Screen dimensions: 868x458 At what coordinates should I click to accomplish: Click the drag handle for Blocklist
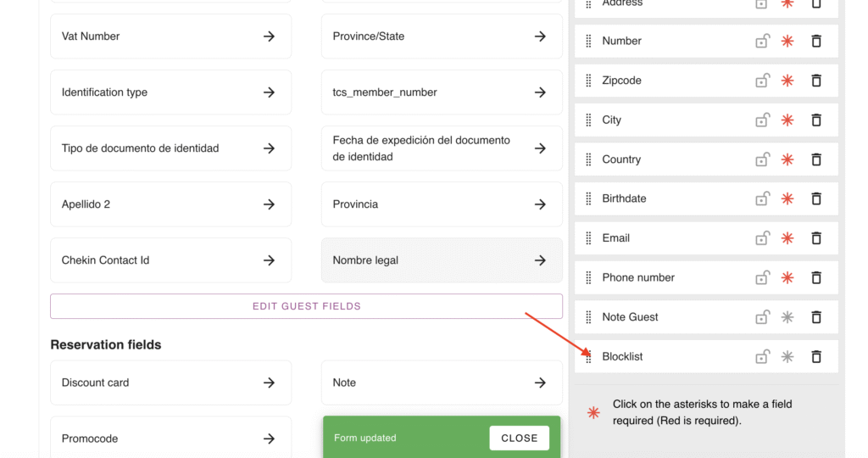589,357
